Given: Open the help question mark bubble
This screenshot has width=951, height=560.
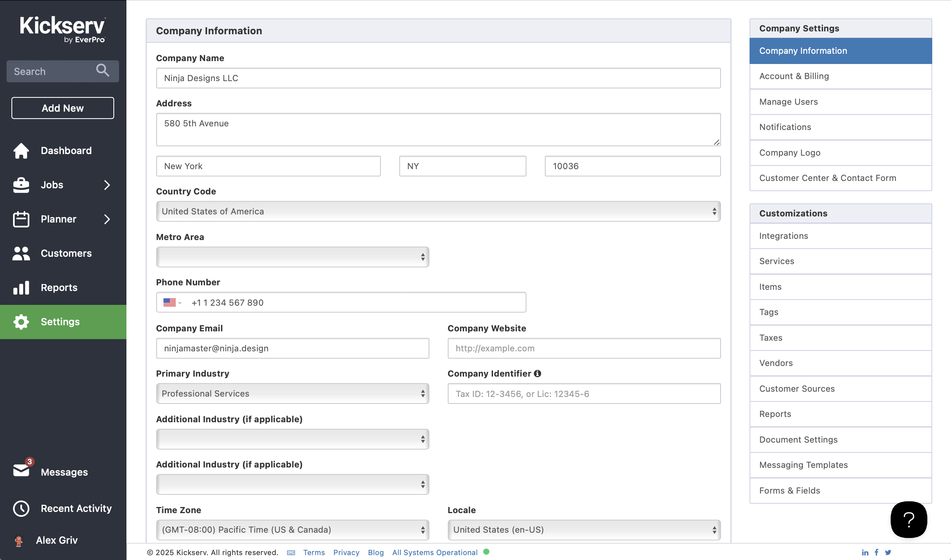Looking at the screenshot, I should 909,520.
